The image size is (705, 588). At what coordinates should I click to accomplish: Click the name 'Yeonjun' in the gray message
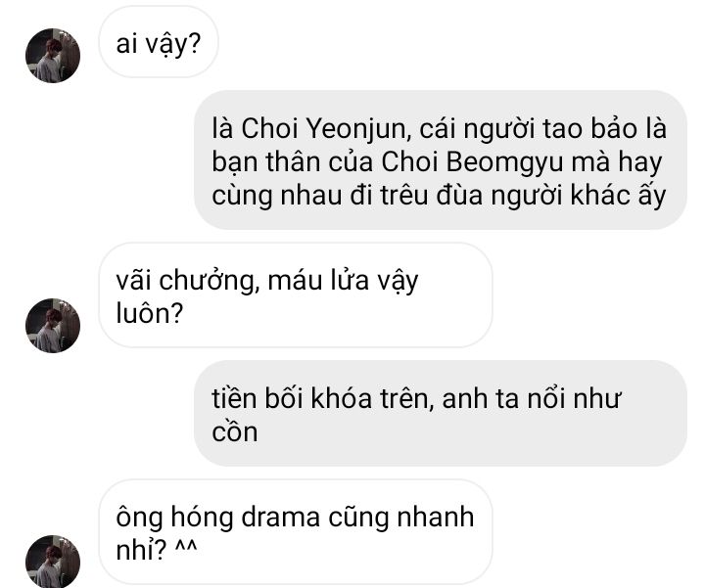coord(358,129)
